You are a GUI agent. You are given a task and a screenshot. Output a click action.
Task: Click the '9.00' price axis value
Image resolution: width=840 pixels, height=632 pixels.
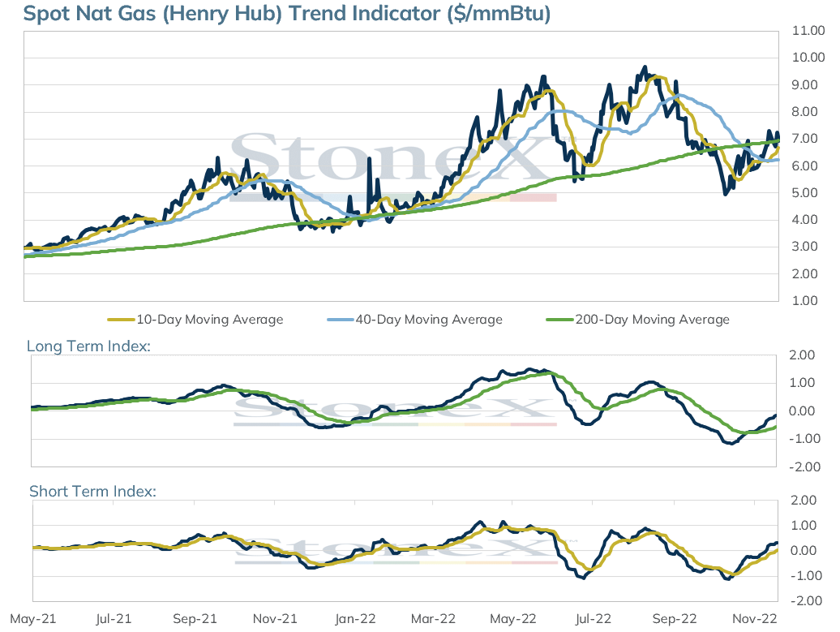804,84
